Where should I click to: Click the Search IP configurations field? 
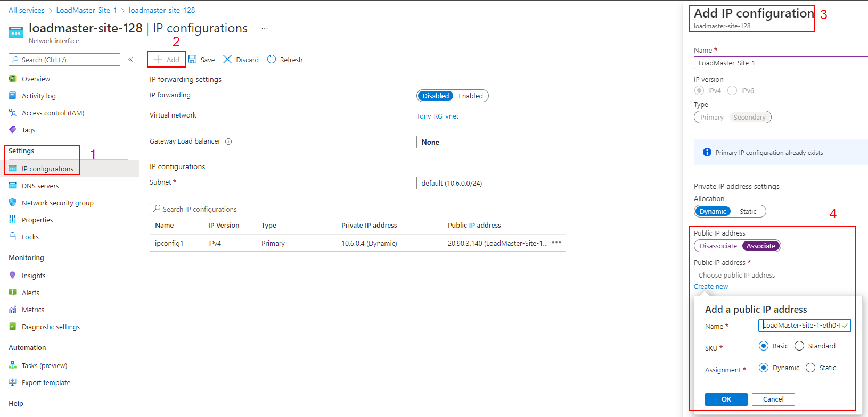pos(416,209)
